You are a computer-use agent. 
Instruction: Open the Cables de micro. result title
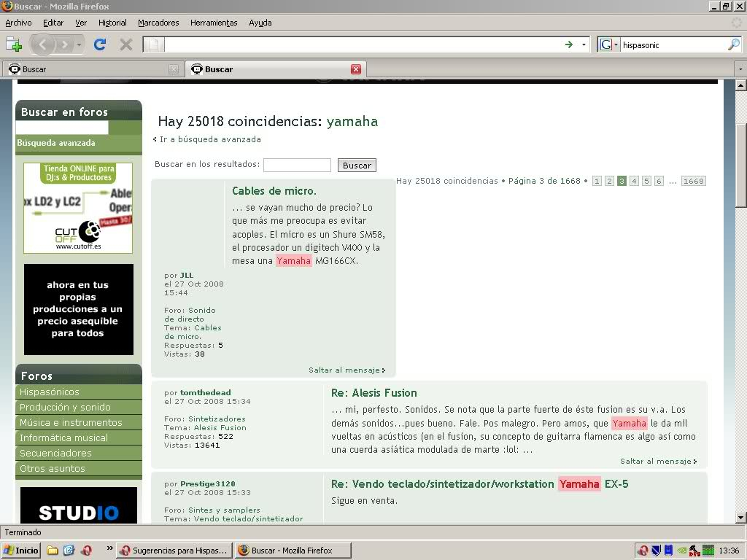(x=274, y=191)
